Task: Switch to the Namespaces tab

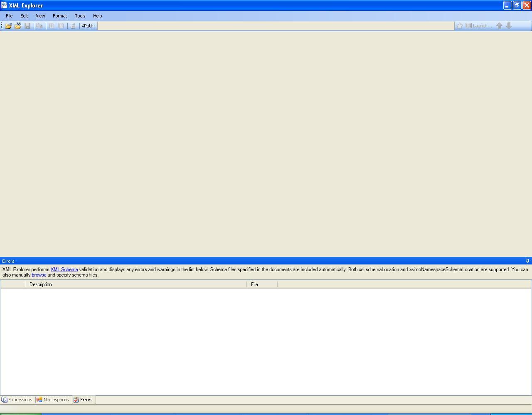Action: [x=53, y=400]
